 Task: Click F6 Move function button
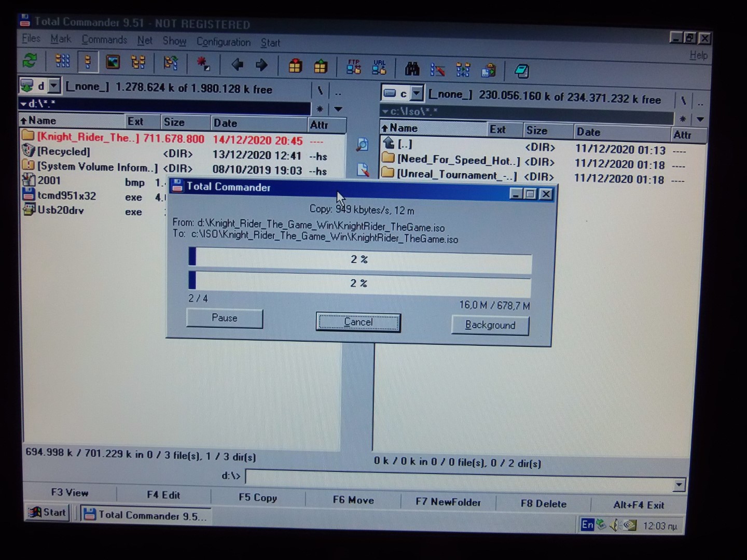pyautogui.click(x=353, y=500)
